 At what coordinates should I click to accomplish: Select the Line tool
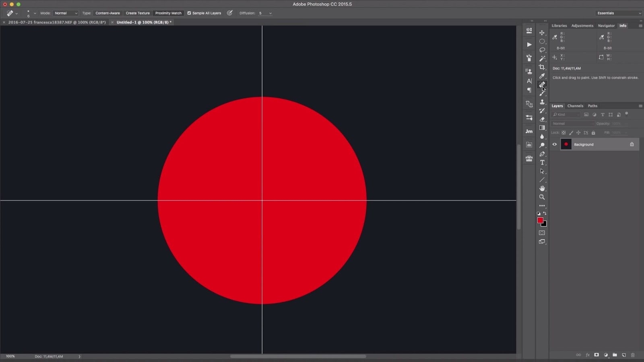click(542, 180)
